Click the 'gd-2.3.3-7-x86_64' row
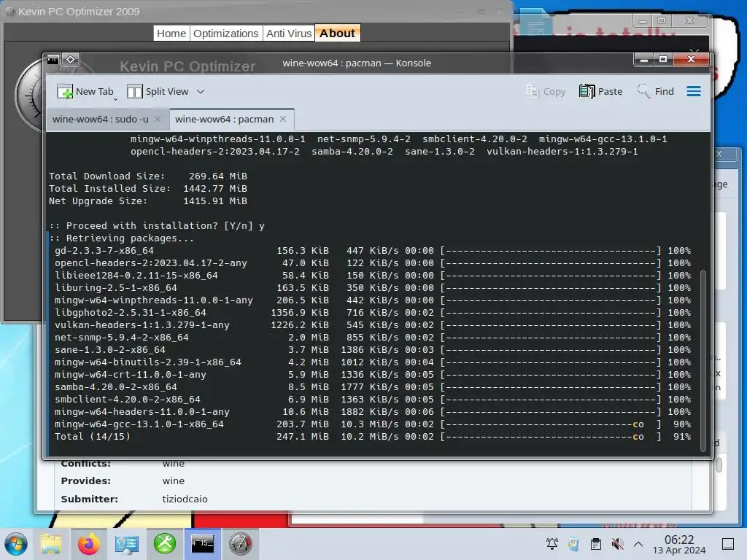Screen dimensions: 747x560 pyautogui.click(x=373, y=251)
